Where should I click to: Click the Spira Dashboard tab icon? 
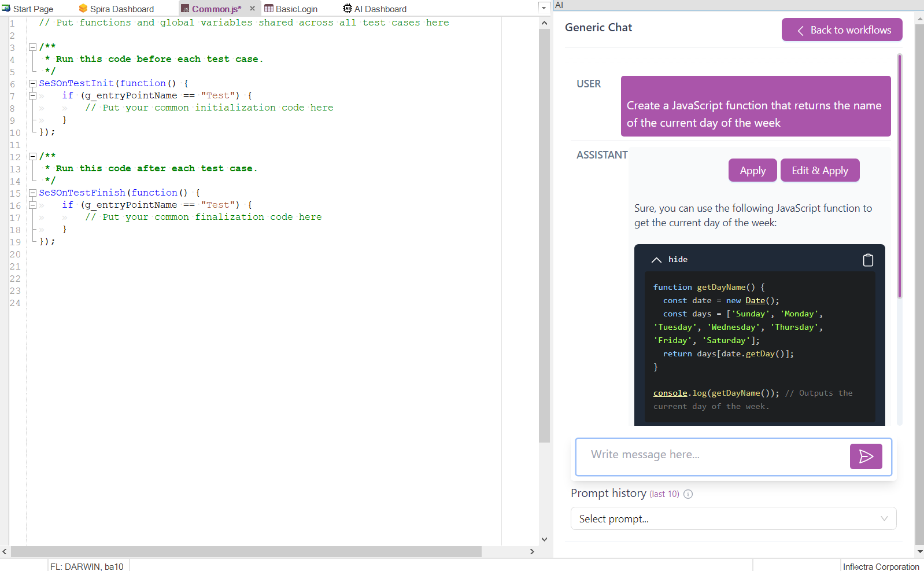(83, 9)
